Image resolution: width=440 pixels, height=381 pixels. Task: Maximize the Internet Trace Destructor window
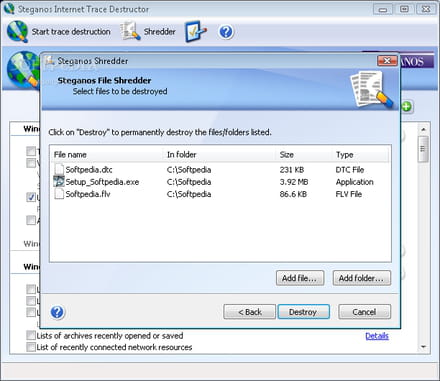coord(404,9)
